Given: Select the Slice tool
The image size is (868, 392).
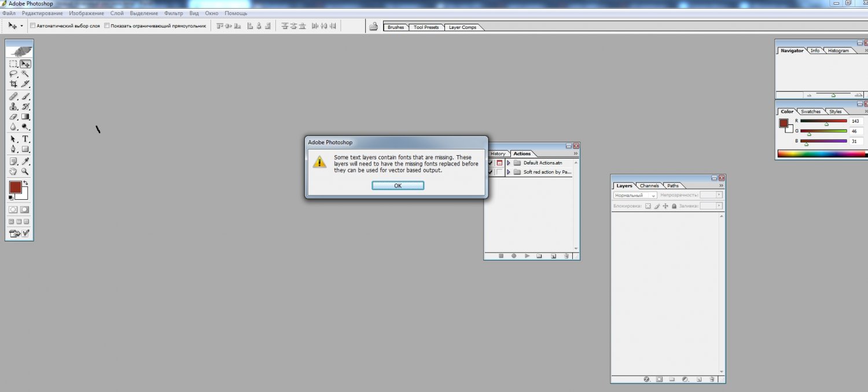Looking at the screenshot, I should [x=25, y=84].
